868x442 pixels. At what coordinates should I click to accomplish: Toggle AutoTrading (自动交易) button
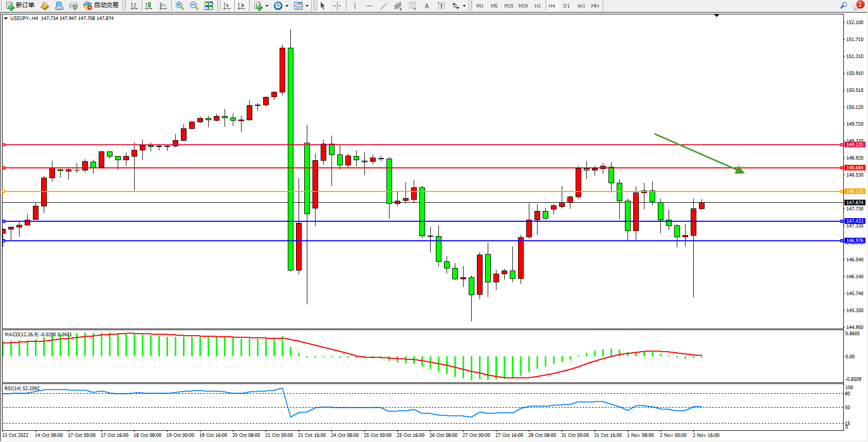pos(101,6)
